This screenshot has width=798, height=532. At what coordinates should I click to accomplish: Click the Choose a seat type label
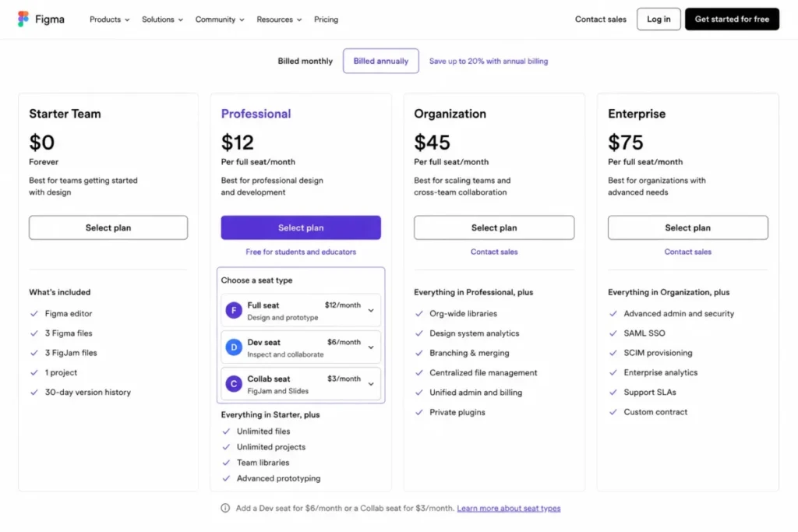256,280
